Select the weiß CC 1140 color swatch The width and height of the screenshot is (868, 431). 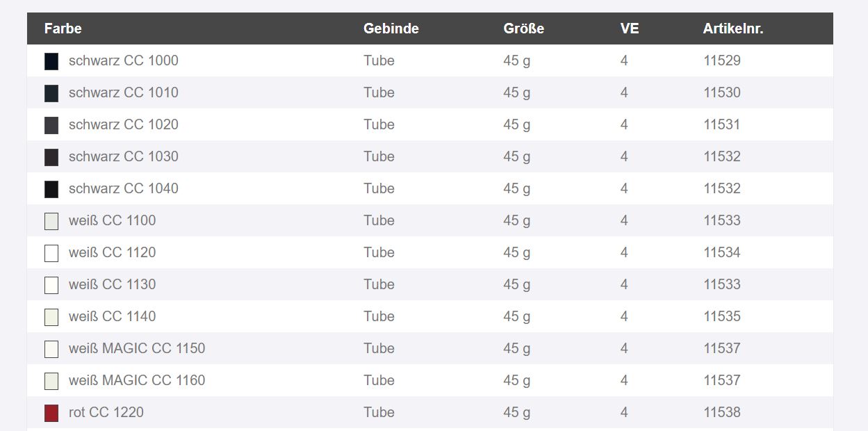(51, 317)
